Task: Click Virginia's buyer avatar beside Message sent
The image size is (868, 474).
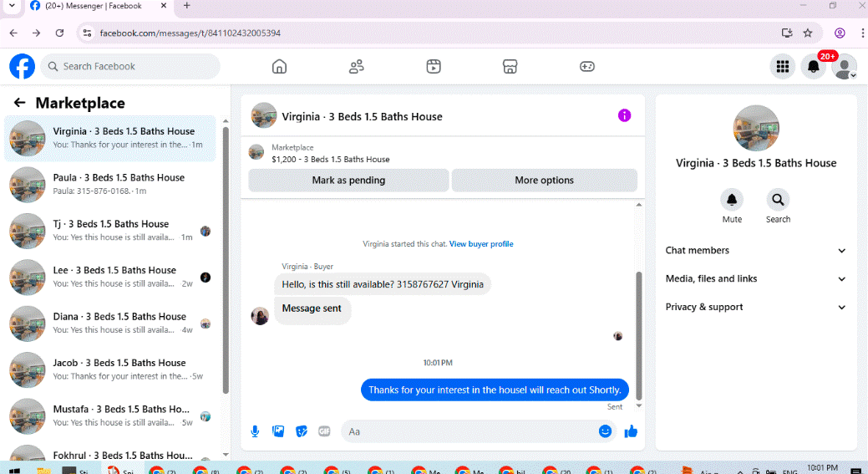Action: pyautogui.click(x=260, y=316)
